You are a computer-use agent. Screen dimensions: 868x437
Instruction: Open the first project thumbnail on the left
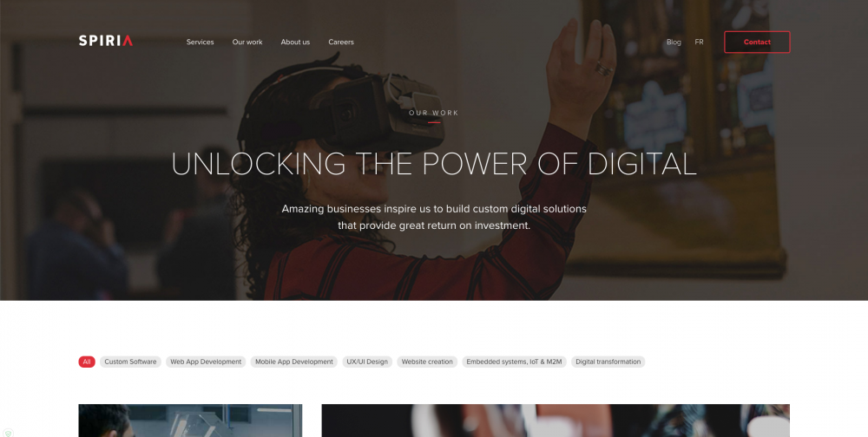click(x=190, y=421)
